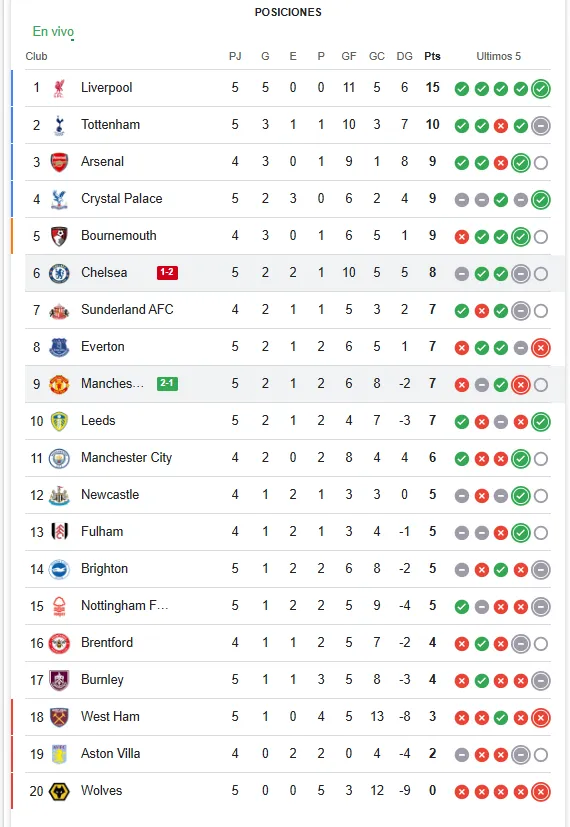
Task: Open the En vivo tab
Action: (x=53, y=32)
